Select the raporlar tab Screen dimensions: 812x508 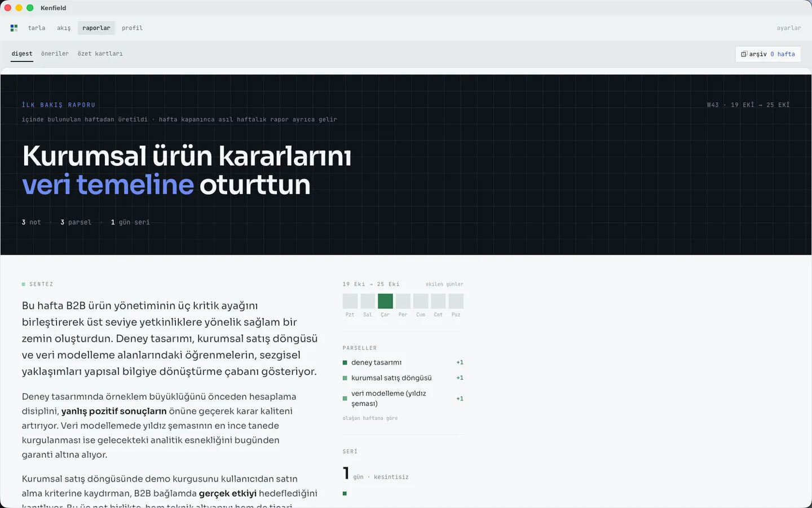96,28
